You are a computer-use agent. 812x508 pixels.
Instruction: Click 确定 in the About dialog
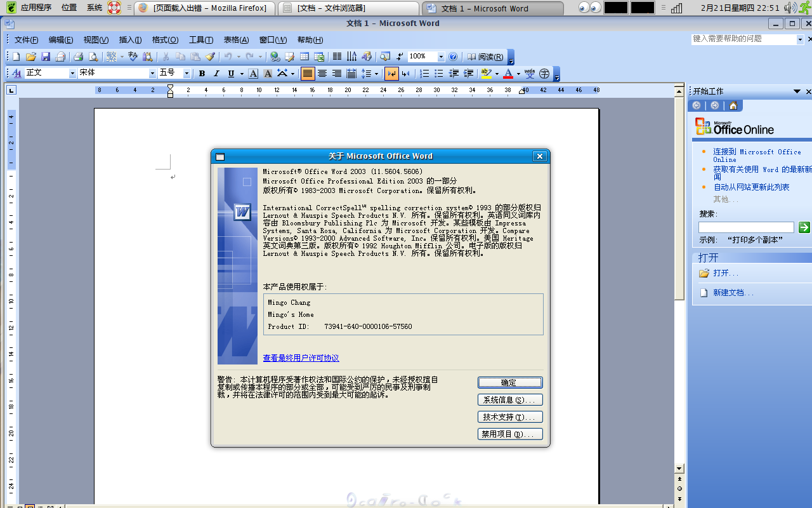[510, 383]
